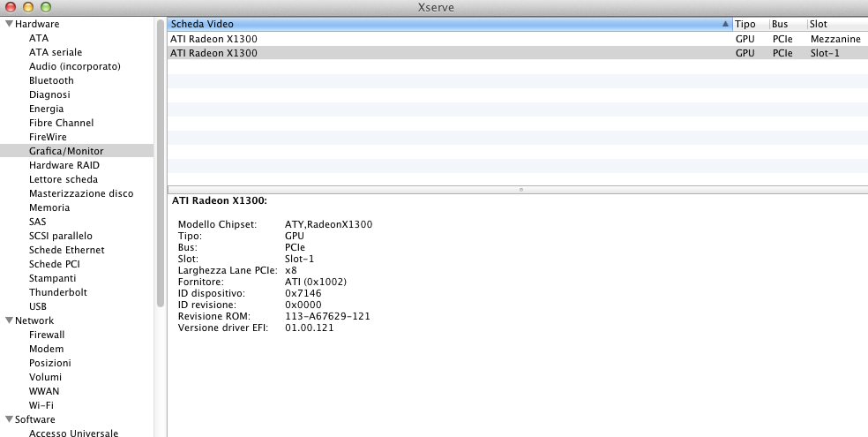
Task: Open Volumi network entry
Action: point(45,377)
